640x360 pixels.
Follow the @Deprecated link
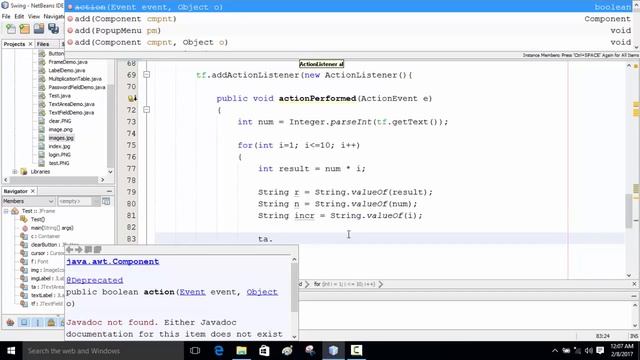(x=94, y=280)
